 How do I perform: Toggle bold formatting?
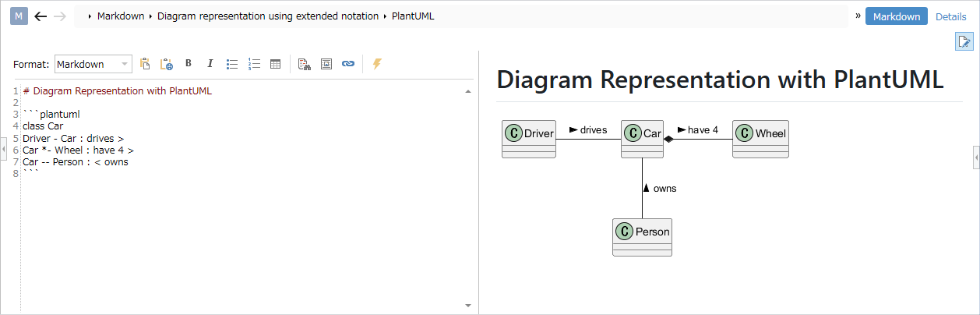(x=188, y=64)
